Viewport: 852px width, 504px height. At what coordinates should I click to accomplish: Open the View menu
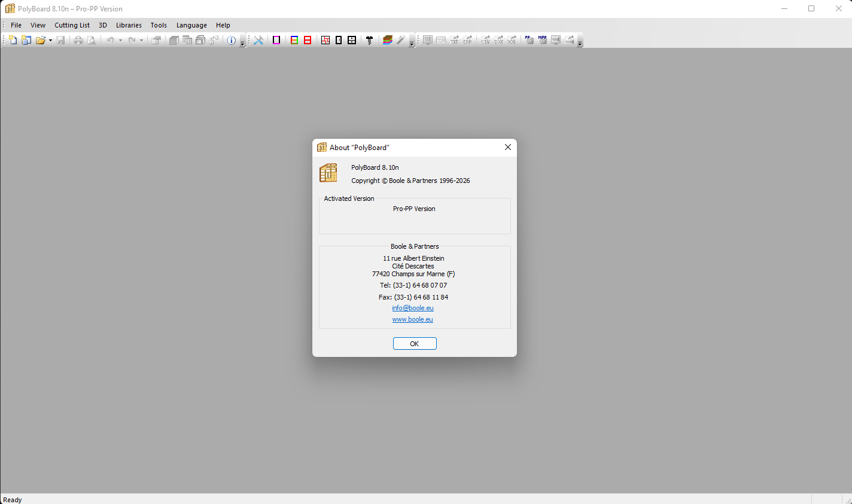[x=38, y=25]
